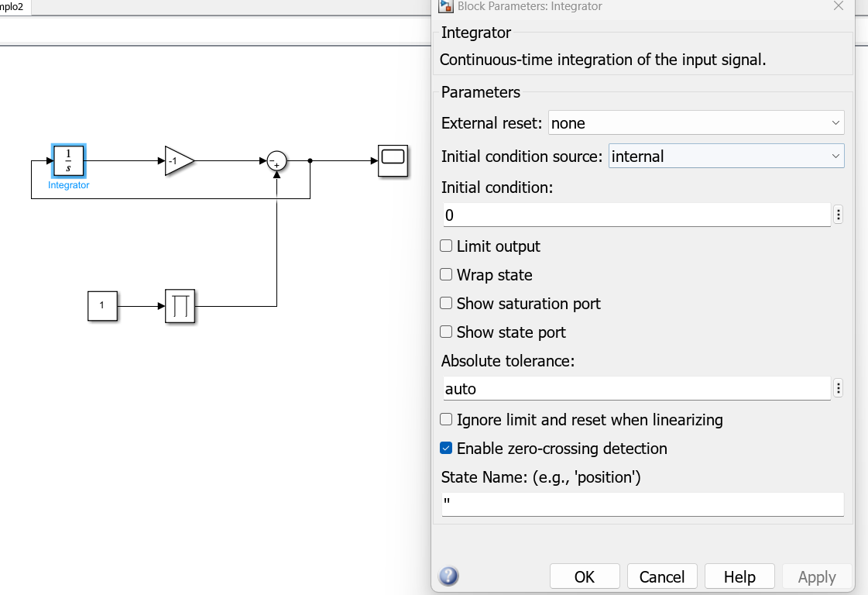868x595 pixels.
Task: Open the Integrator block in the diagram
Action: tap(68, 160)
